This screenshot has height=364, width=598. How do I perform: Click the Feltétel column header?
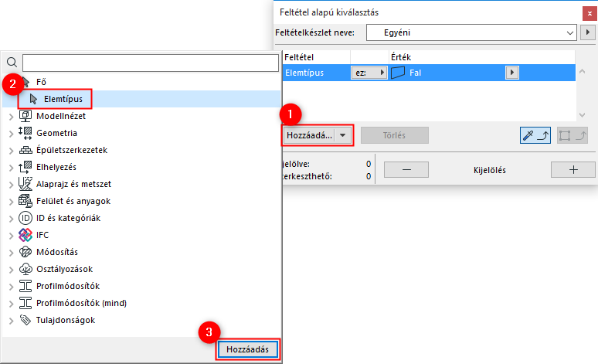tap(316, 57)
